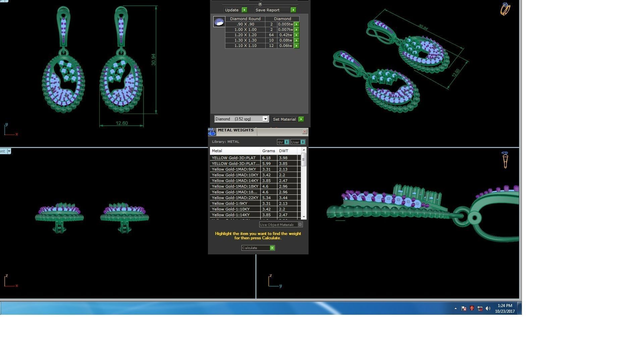Click the ring icon in top-right viewport
Screen dimensions: 644x362
505,9
